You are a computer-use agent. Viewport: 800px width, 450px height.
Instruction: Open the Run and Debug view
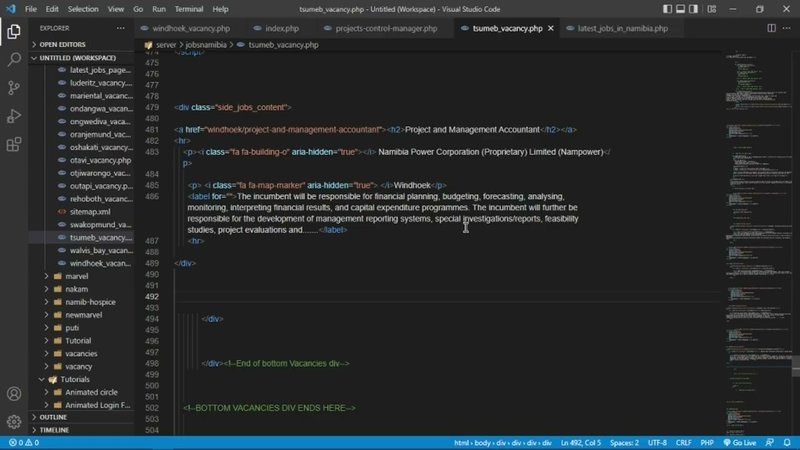(x=14, y=116)
